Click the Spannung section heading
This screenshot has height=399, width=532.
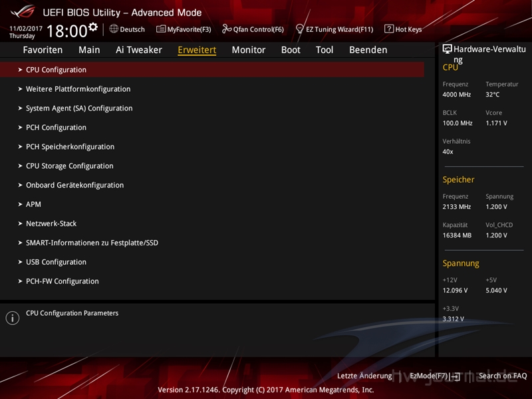tap(461, 263)
